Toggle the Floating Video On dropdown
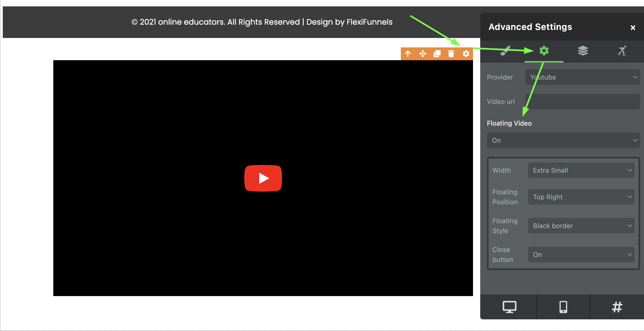The height and width of the screenshot is (331, 644). tap(563, 140)
